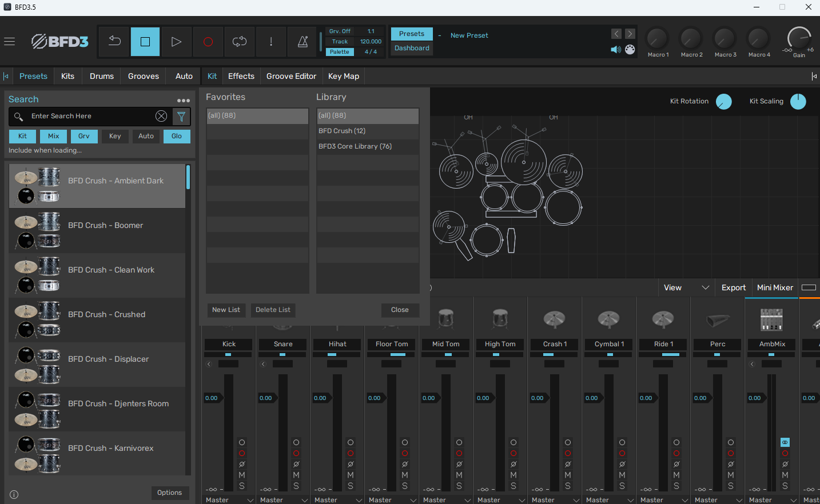Click the Export button
Screen dimensions: 820x504
pyautogui.click(x=734, y=287)
